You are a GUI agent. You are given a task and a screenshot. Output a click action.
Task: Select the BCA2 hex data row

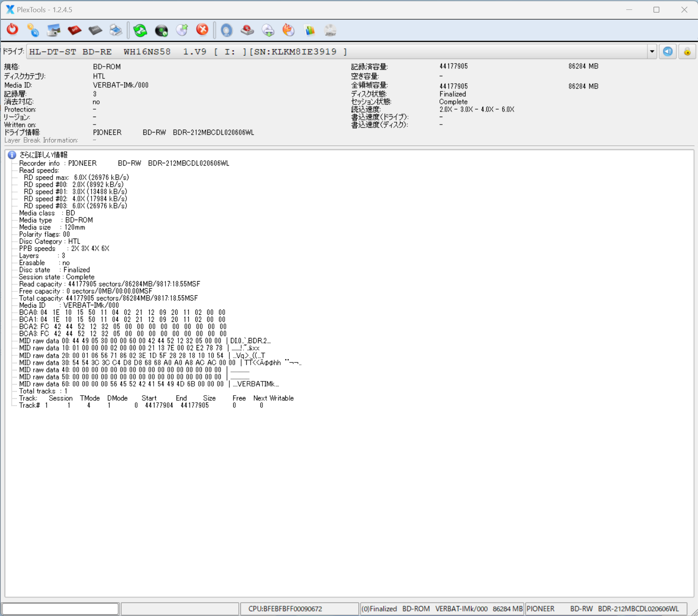point(123,327)
